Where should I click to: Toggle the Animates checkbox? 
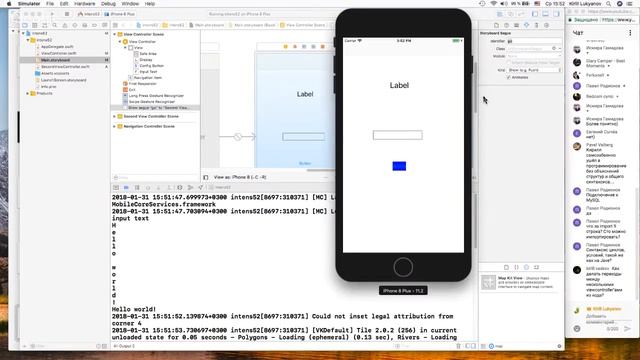[509, 77]
